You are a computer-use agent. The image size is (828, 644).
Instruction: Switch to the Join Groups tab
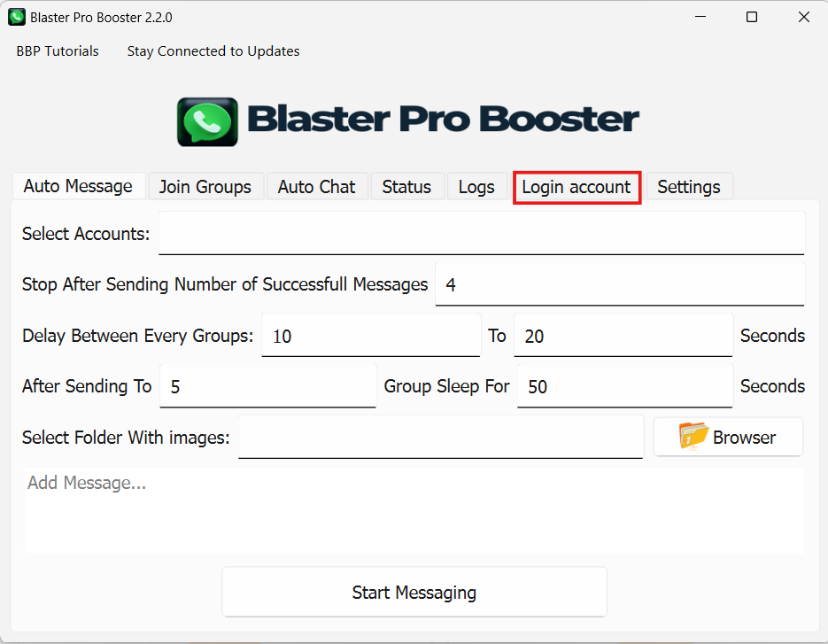(205, 187)
